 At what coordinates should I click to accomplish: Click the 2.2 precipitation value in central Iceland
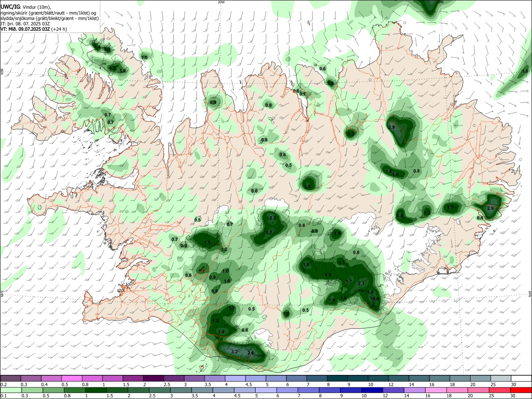point(273,218)
